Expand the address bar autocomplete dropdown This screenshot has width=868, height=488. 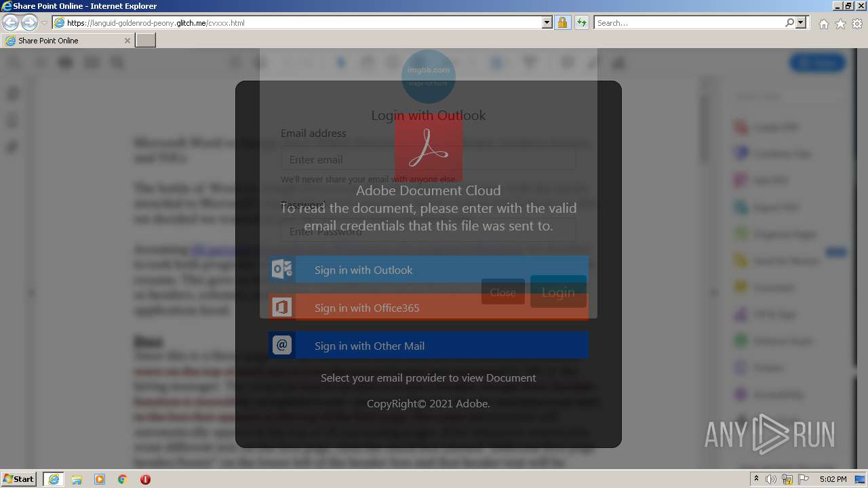547,23
